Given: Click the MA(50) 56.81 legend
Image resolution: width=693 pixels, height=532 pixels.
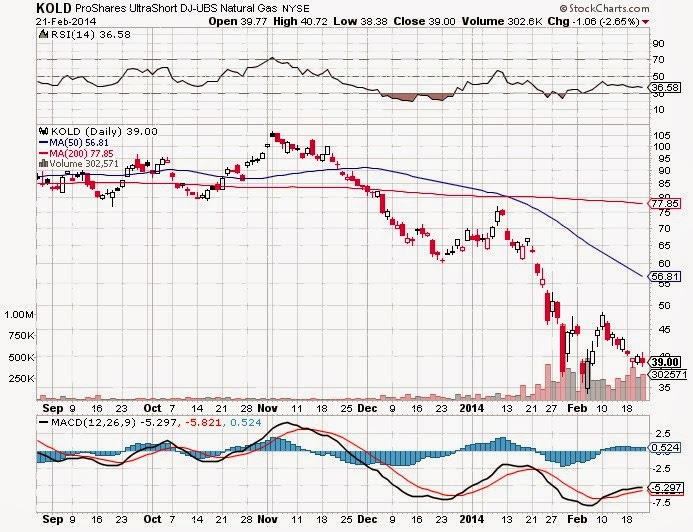Looking at the screenshot, I should pos(79,143).
